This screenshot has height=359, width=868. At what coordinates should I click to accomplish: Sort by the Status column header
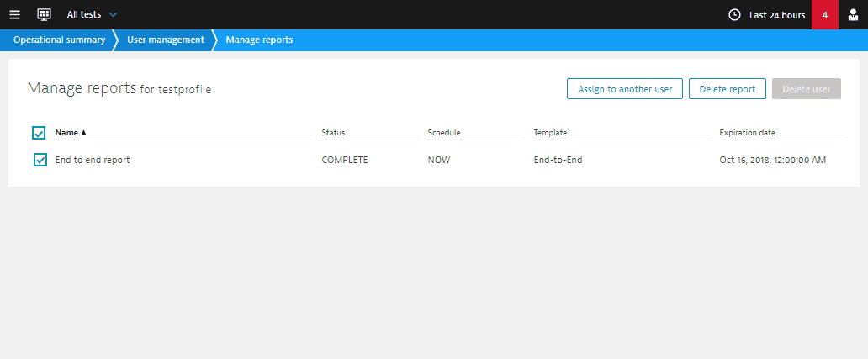click(333, 133)
